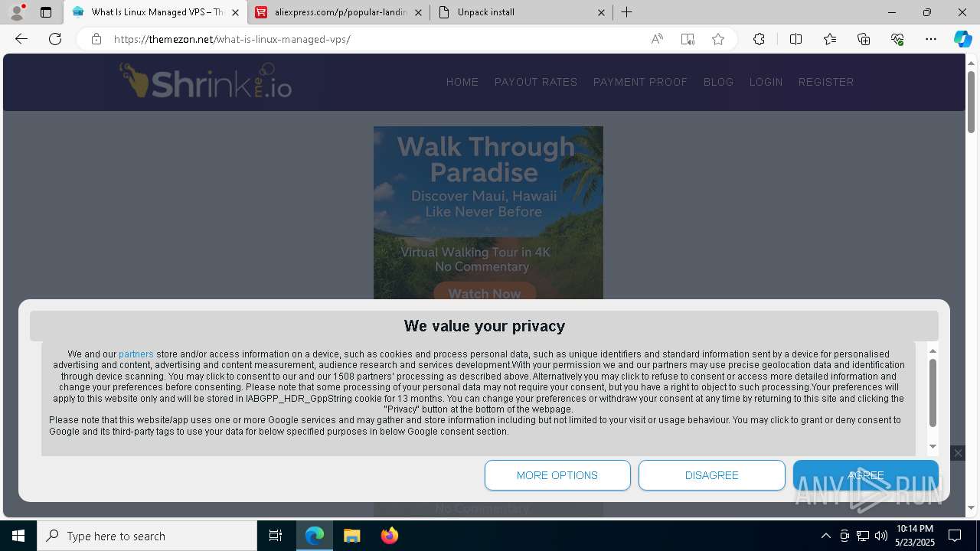The height and width of the screenshot is (551, 980).
Task: Click the browser Back arrow
Action: pyautogui.click(x=21, y=39)
